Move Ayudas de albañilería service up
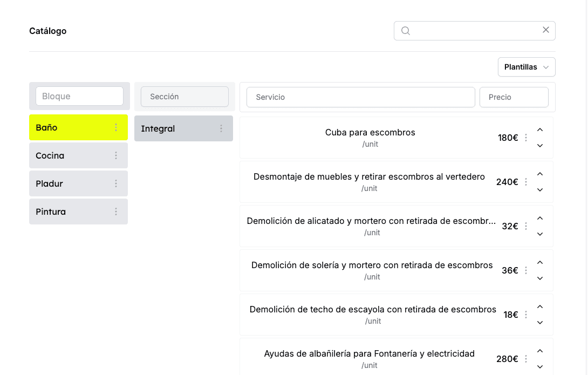 point(540,351)
